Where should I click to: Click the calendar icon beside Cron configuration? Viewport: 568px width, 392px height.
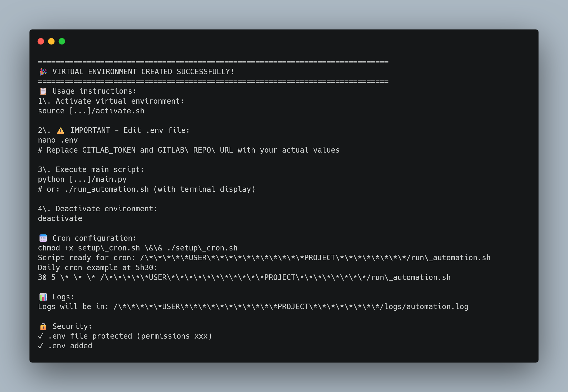(43, 238)
